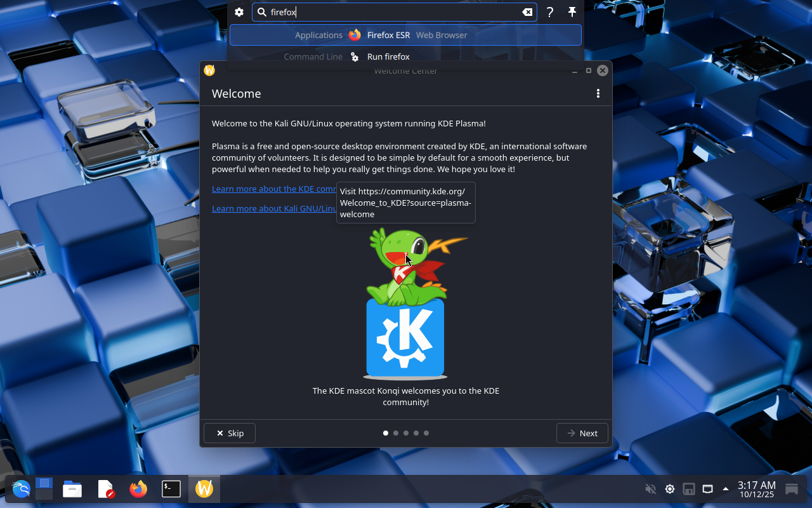The height and width of the screenshot is (508, 812).
Task: Select the Run firefox command line result
Action: (388, 57)
